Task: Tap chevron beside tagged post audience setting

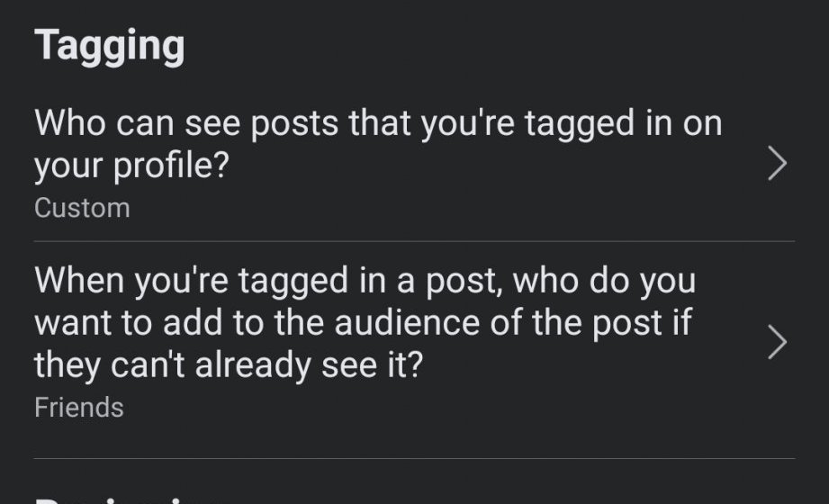Action: (777, 343)
